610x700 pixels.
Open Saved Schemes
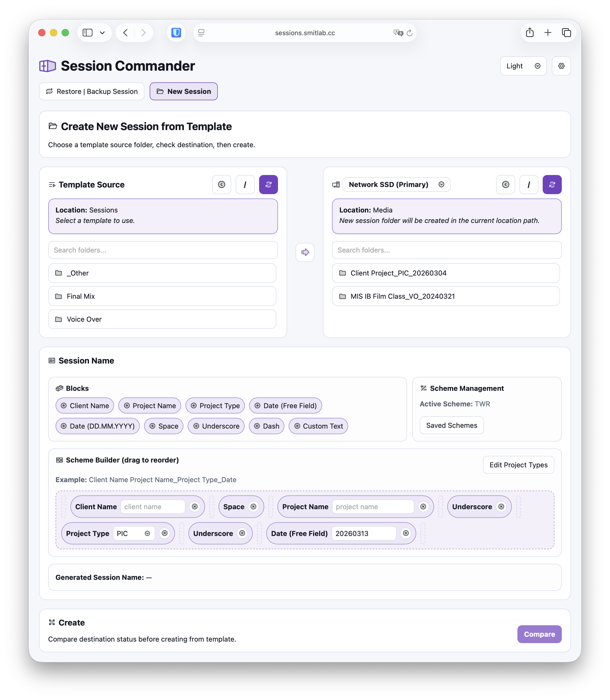(x=451, y=425)
